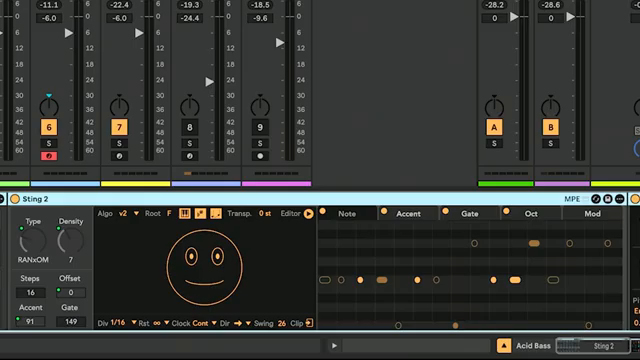Switch to the Accent tab

pos(408,213)
